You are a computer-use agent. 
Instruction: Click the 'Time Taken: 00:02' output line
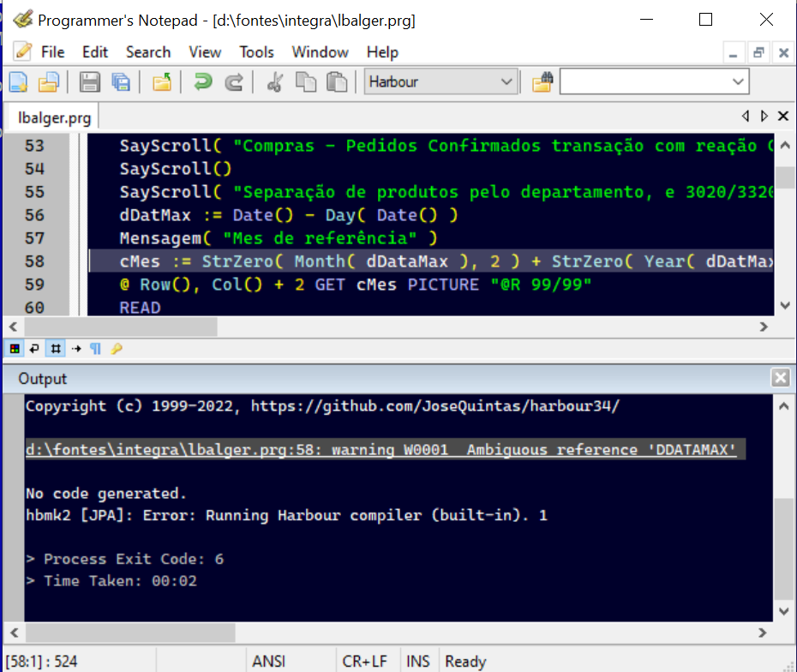click(111, 581)
